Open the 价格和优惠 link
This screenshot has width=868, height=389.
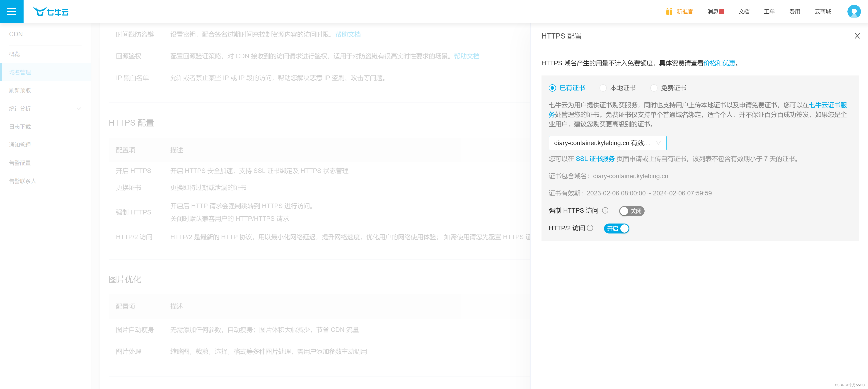tap(719, 63)
